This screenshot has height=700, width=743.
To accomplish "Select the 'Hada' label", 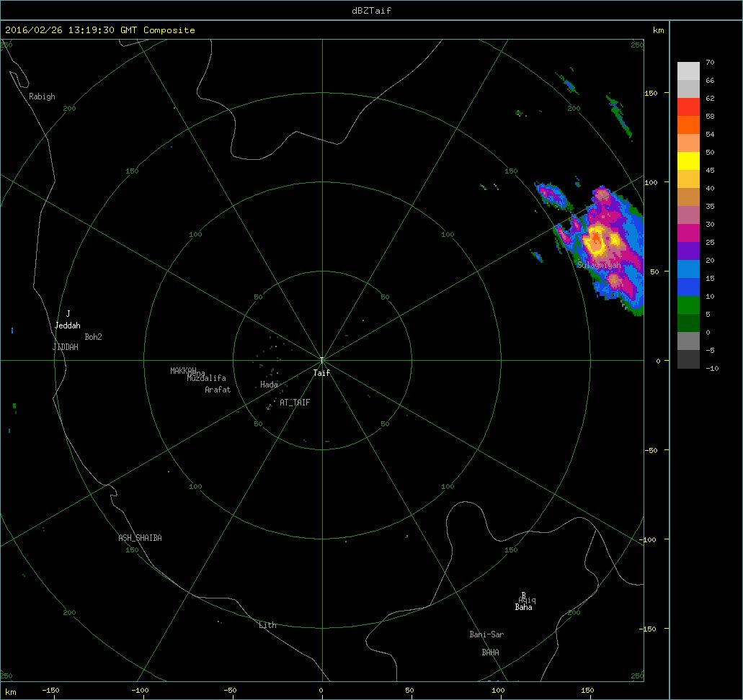I will coord(269,384).
